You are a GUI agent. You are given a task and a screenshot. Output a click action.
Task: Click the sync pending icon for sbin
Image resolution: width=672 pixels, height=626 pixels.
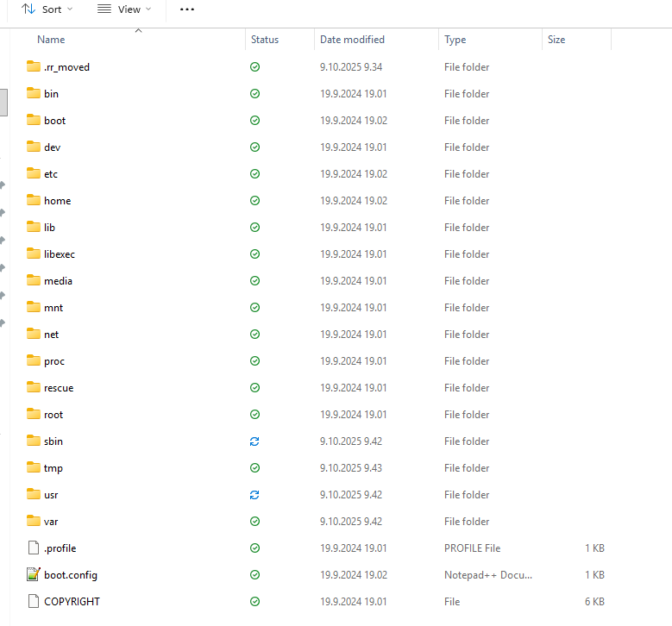(254, 441)
